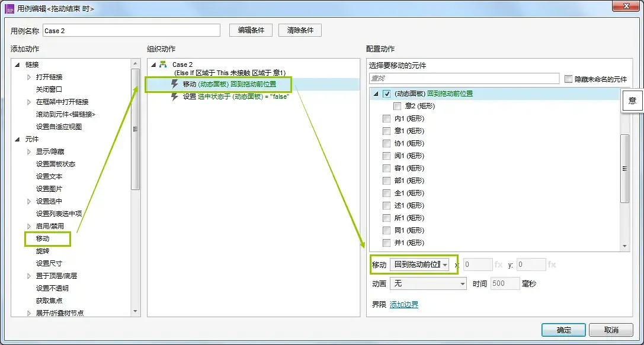This screenshot has width=644, height=345.
Task: Collapse the 元件 section in action list
Action: pos(17,139)
